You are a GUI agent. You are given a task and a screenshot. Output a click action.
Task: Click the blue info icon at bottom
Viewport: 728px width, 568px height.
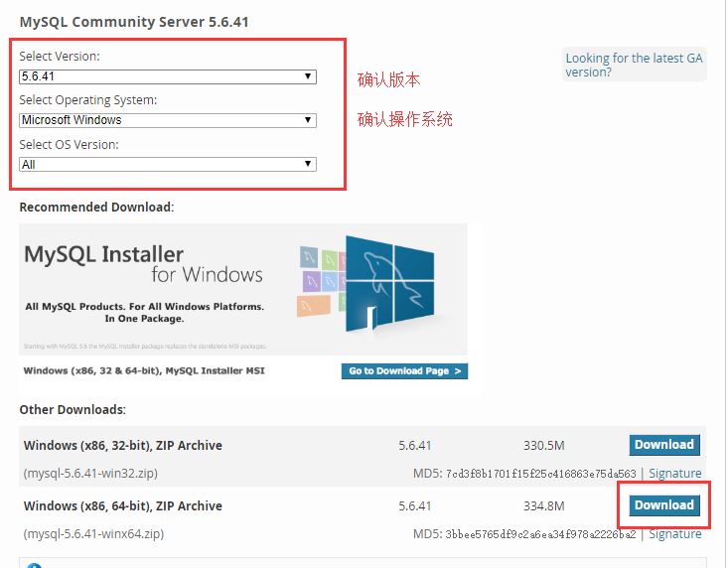tap(34, 565)
